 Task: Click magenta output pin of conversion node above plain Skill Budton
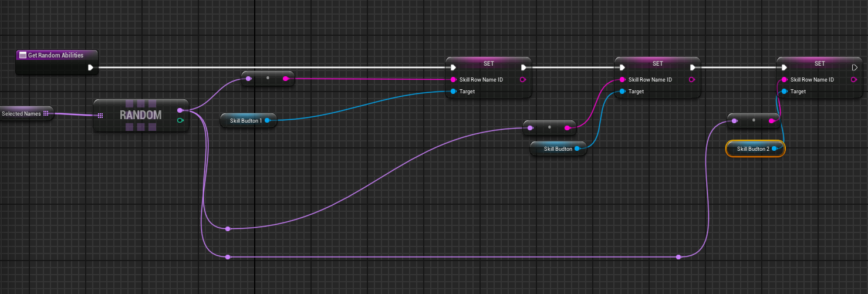coord(567,127)
